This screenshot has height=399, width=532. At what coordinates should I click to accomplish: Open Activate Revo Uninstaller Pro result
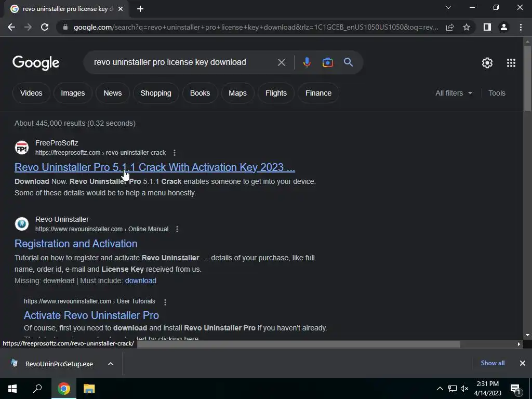point(91,315)
